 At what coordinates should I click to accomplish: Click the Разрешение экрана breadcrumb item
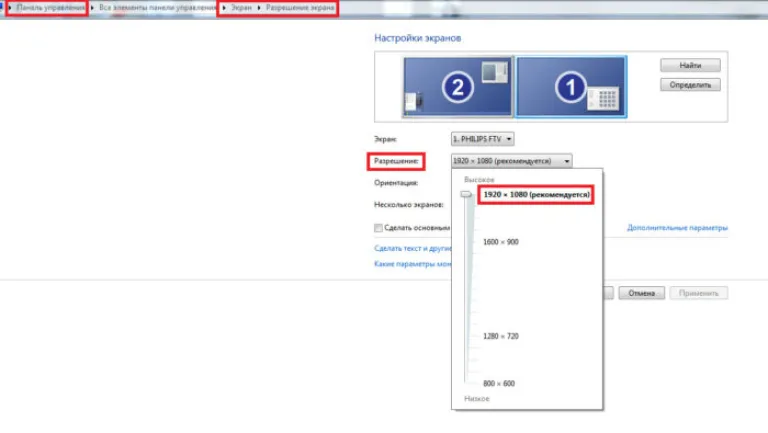[x=300, y=8]
